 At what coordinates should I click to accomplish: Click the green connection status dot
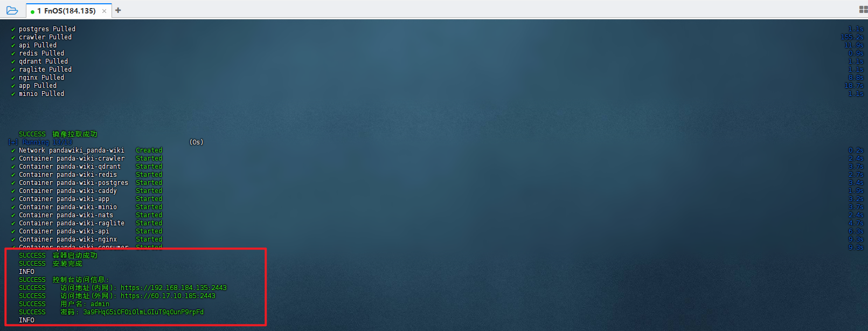point(32,11)
